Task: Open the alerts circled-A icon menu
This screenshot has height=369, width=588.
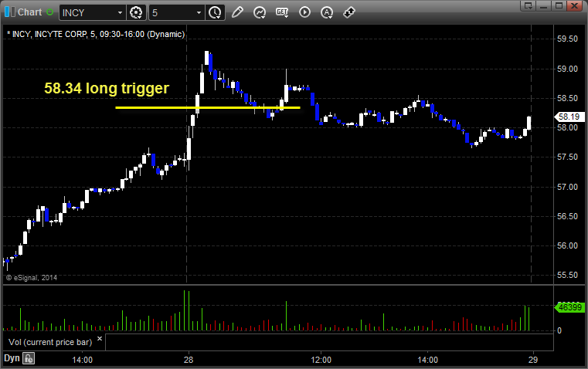Action: pos(327,12)
